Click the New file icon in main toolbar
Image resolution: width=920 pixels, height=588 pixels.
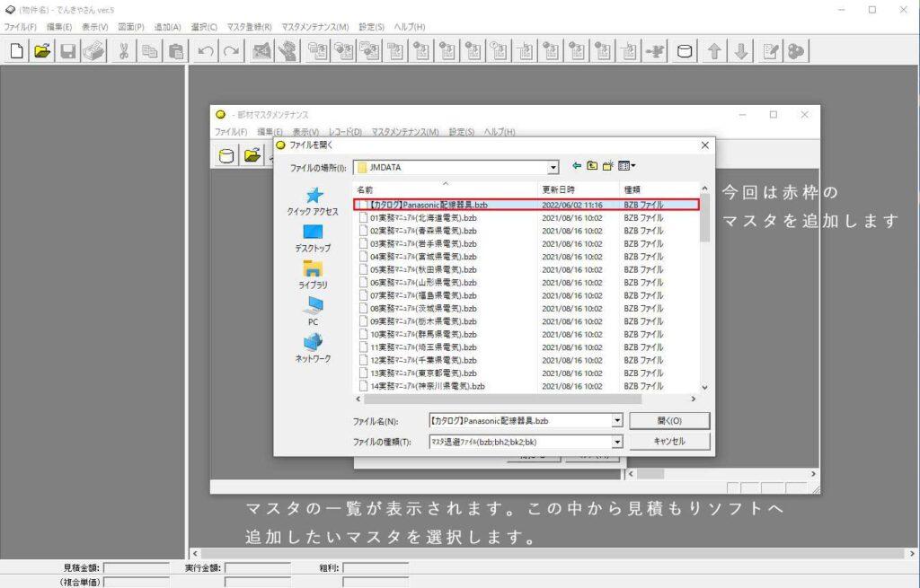[16, 51]
